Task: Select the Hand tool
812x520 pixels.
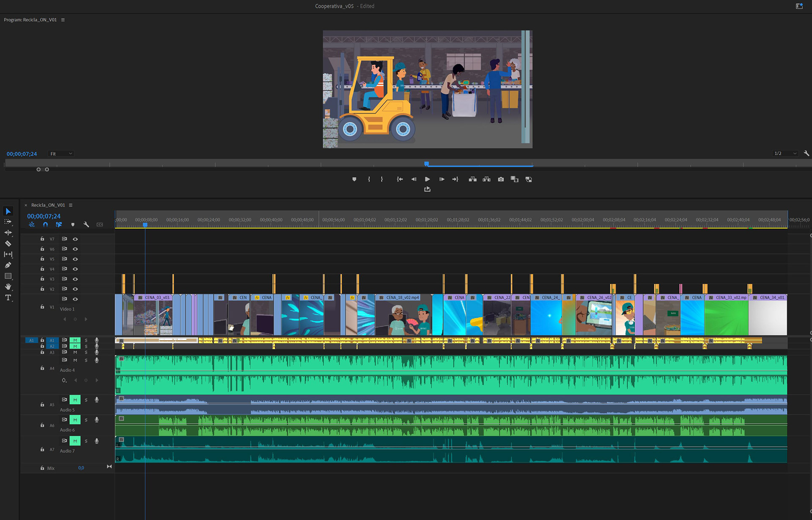Action: [x=8, y=287]
